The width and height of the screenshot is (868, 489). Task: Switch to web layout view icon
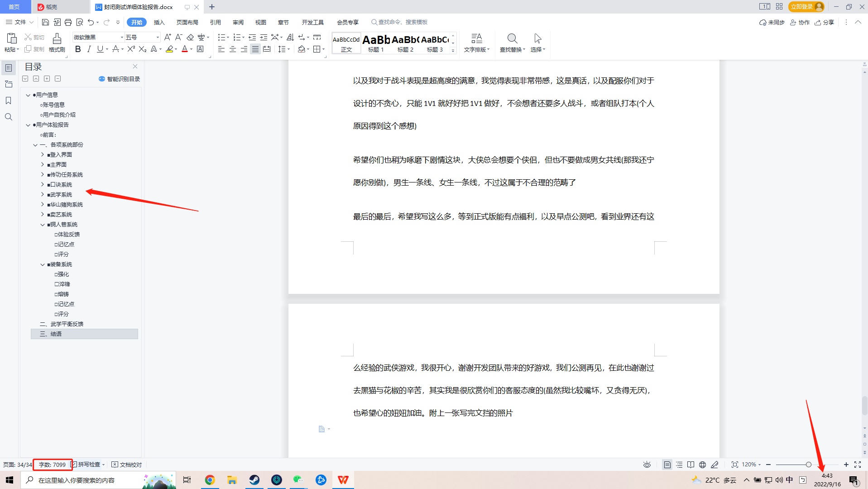coord(702,465)
